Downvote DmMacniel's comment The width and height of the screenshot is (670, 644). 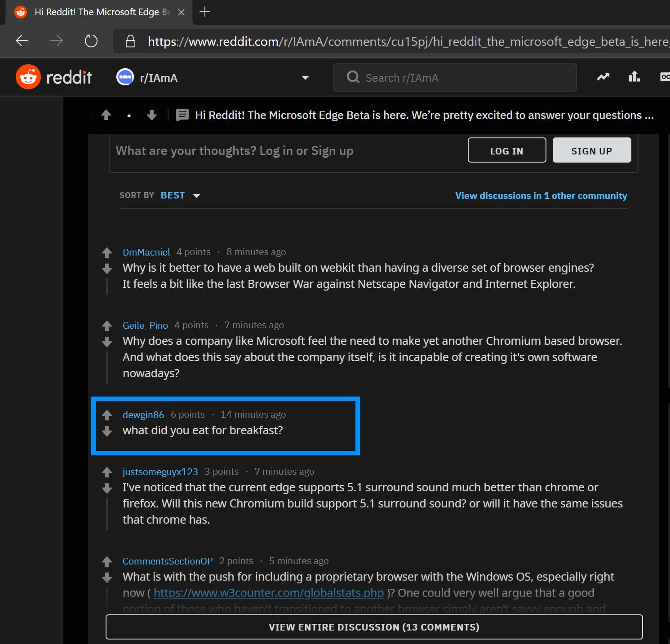[106, 269]
